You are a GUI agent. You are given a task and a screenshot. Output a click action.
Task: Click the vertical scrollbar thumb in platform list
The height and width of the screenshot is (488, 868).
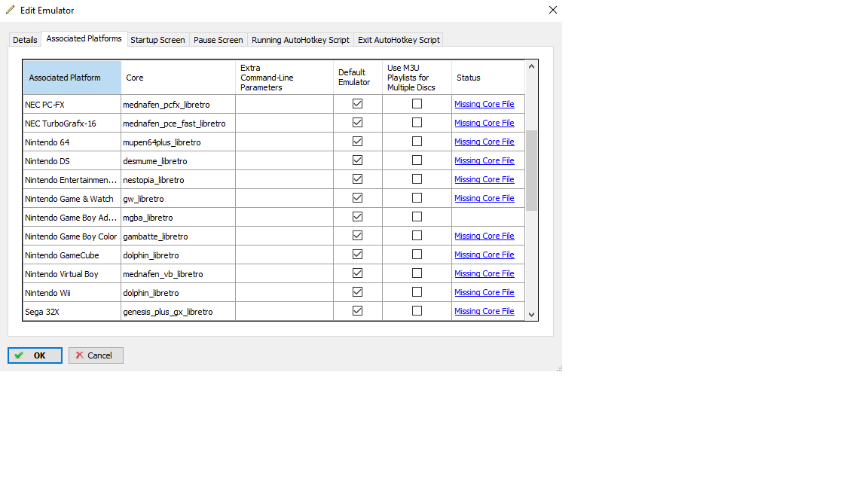click(531, 170)
